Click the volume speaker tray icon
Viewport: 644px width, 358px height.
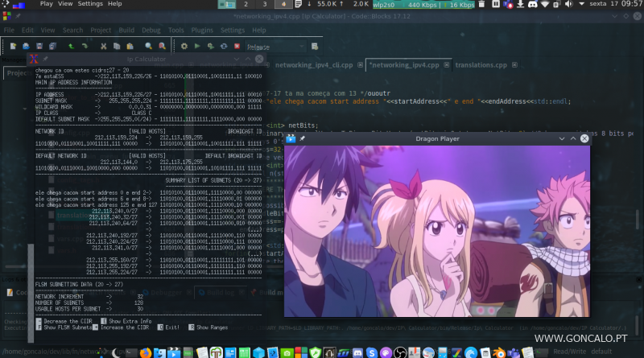[569, 4]
